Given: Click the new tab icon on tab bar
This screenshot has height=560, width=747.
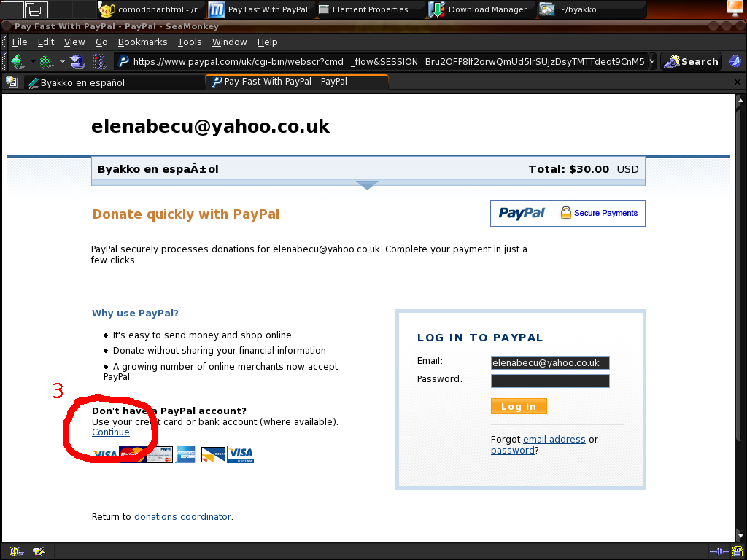Looking at the screenshot, I should point(12,82).
